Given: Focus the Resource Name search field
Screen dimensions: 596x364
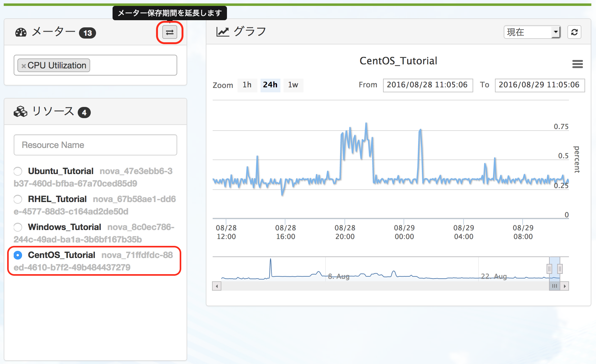Looking at the screenshot, I should pos(95,145).
